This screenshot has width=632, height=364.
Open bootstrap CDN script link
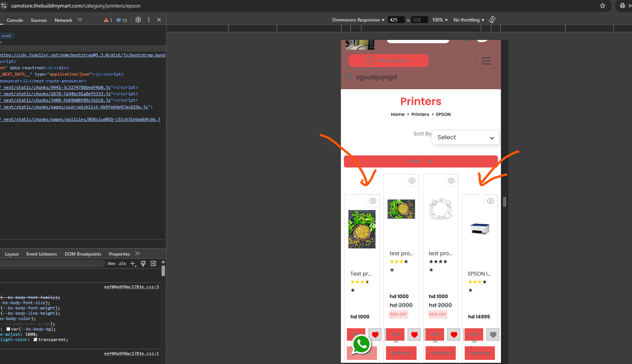(82, 55)
